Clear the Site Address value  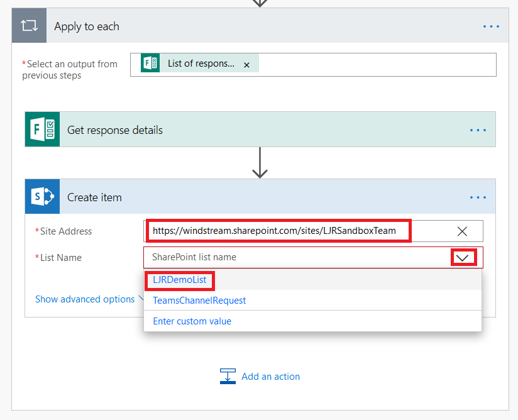(x=462, y=231)
